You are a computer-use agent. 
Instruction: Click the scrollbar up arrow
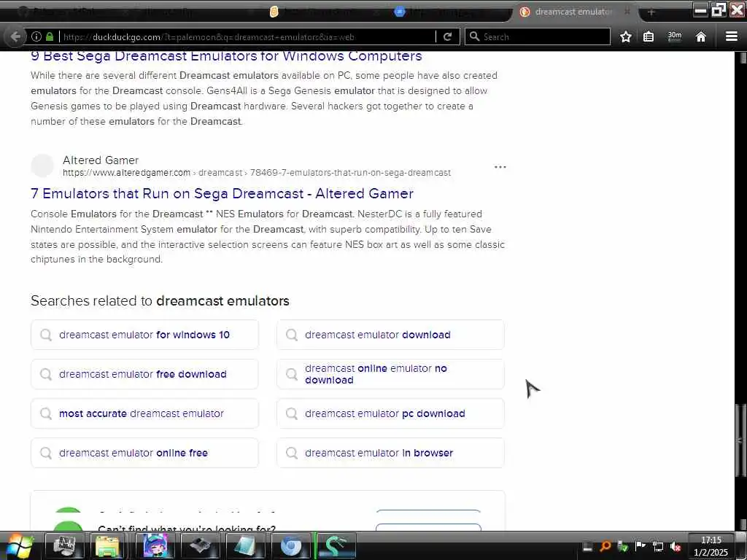(742, 58)
